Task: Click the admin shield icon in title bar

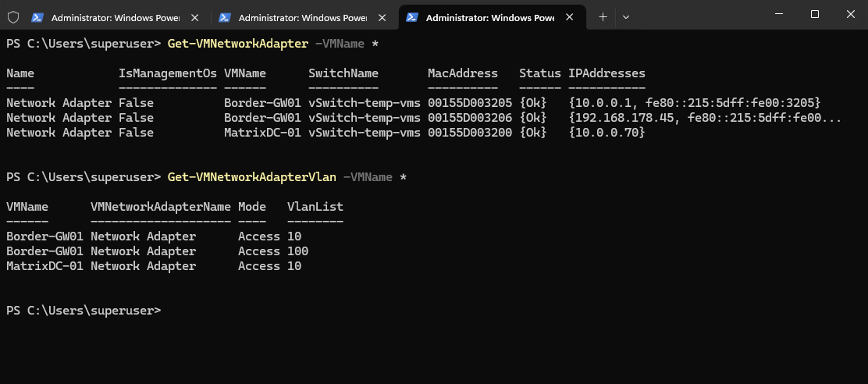Action: pyautogui.click(x=12, y=17)
